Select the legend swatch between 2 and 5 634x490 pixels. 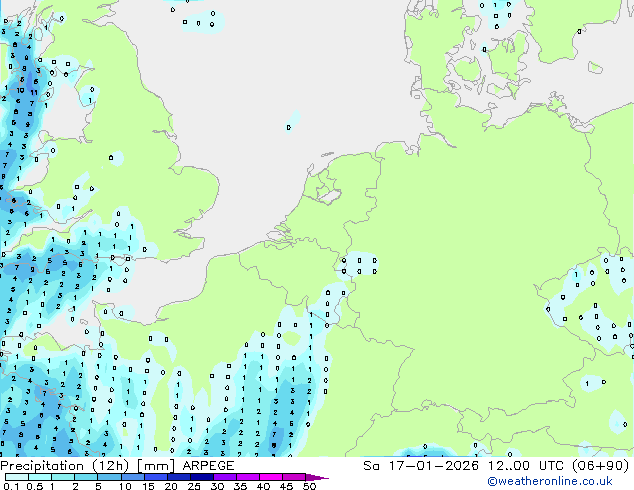pos(86,477)
